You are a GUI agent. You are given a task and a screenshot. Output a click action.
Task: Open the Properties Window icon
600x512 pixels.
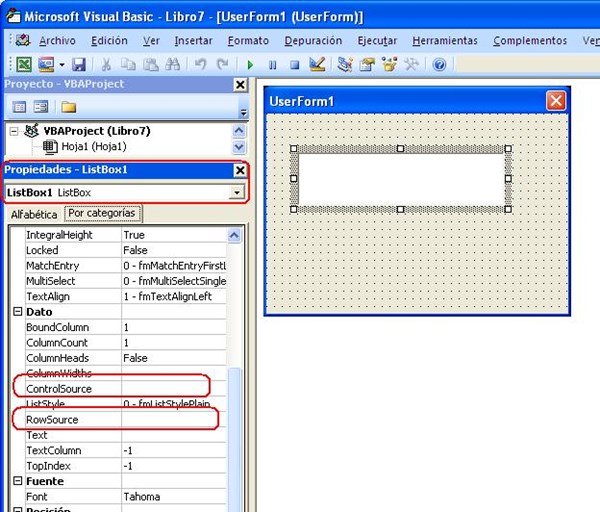[x=367, y=64]
